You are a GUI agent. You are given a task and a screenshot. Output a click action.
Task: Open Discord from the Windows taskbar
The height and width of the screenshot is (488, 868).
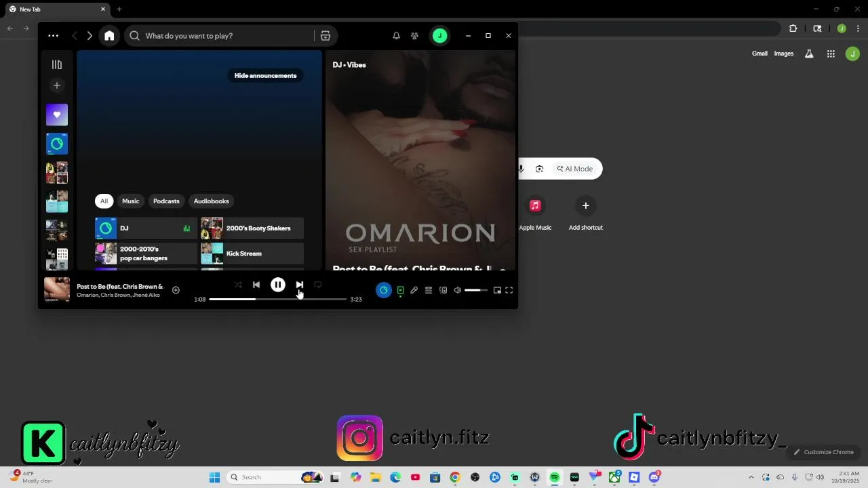(654, 477)
